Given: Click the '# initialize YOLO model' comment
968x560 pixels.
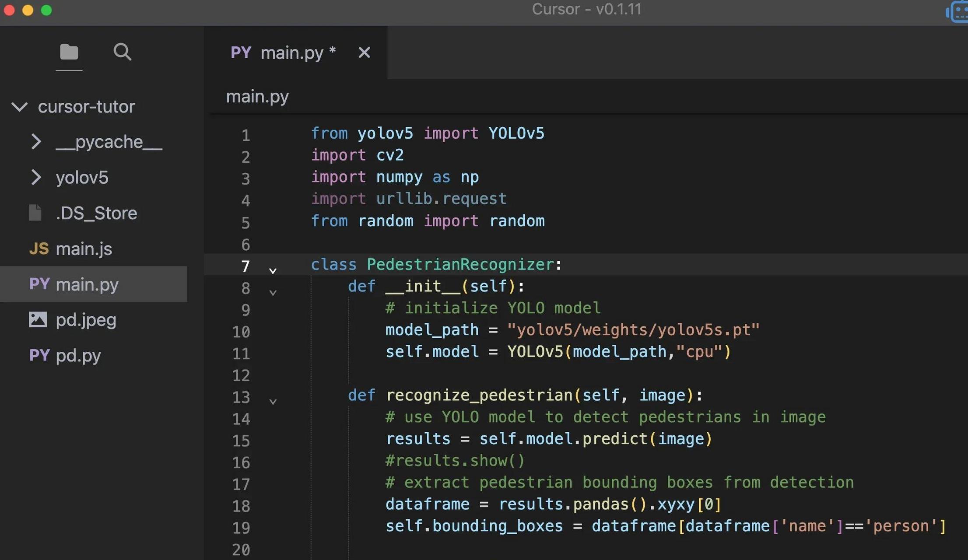Looking at the screenshot, I should (x=493, y=308).
